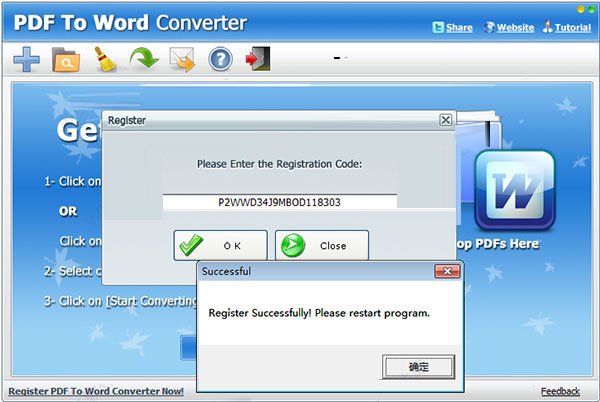Click the 确定 confirm button
This screenshot has height=402, width=600.
coord(419,367)
